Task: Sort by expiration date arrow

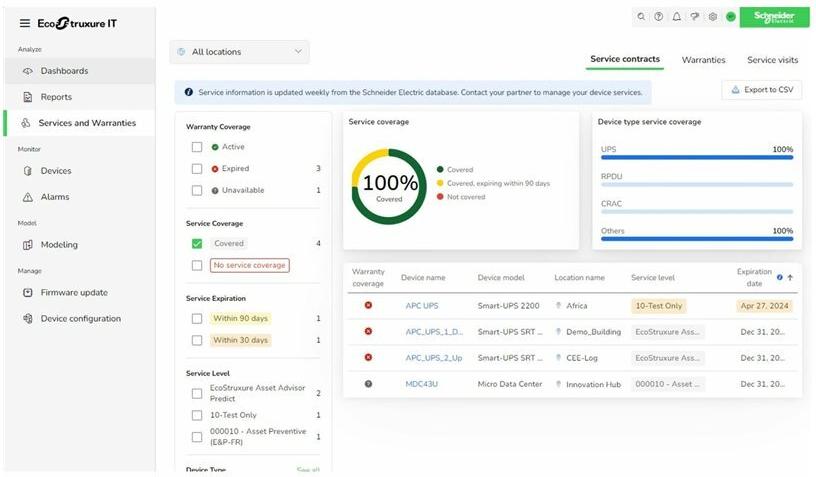Action: point(790,277)
